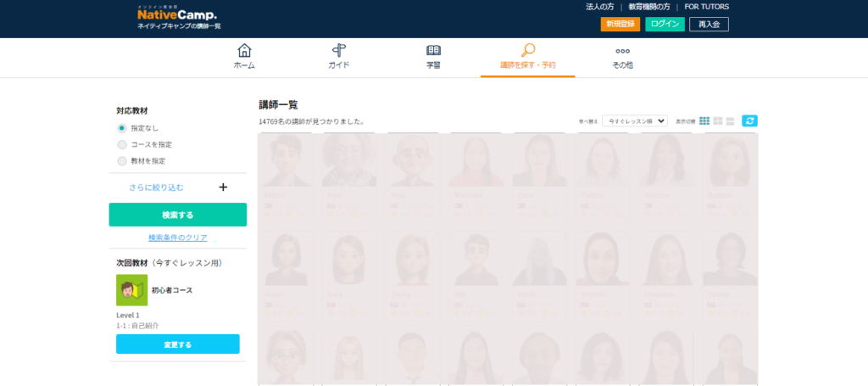Click the 再入会 button

709,24
